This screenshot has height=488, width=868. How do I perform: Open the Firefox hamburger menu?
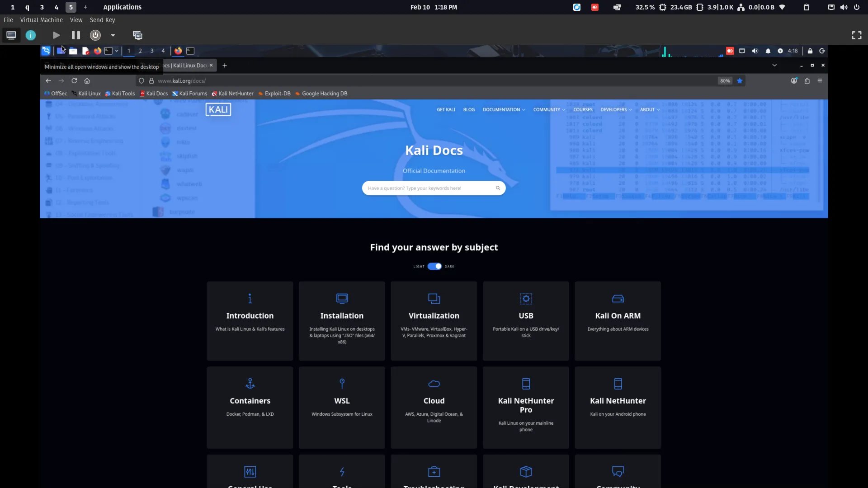point(820,80)
